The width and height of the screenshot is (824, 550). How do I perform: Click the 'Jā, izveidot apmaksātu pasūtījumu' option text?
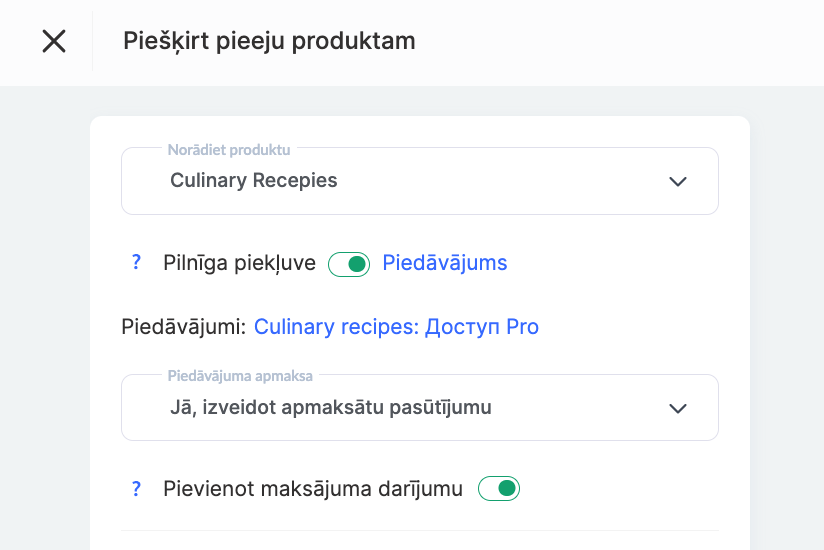tap(331, 408)
